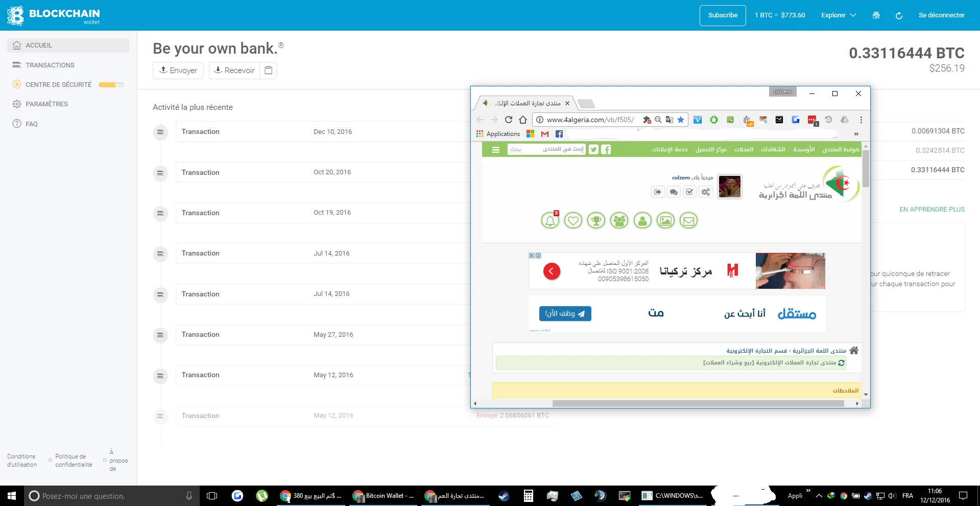Viewport: 980px width, 506px height.
Task: Open forum user settings gears icon
Action: click(706, 192)
